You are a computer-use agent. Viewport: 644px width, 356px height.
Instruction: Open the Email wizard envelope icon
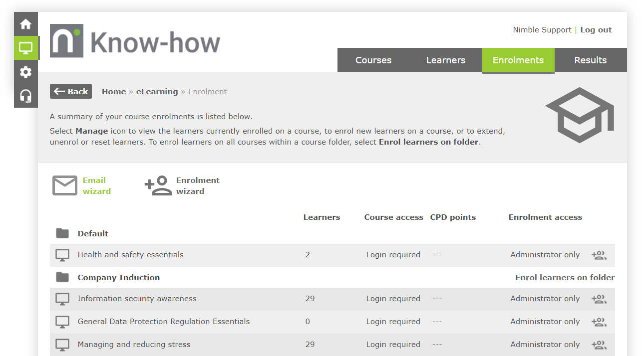[65, 185]
